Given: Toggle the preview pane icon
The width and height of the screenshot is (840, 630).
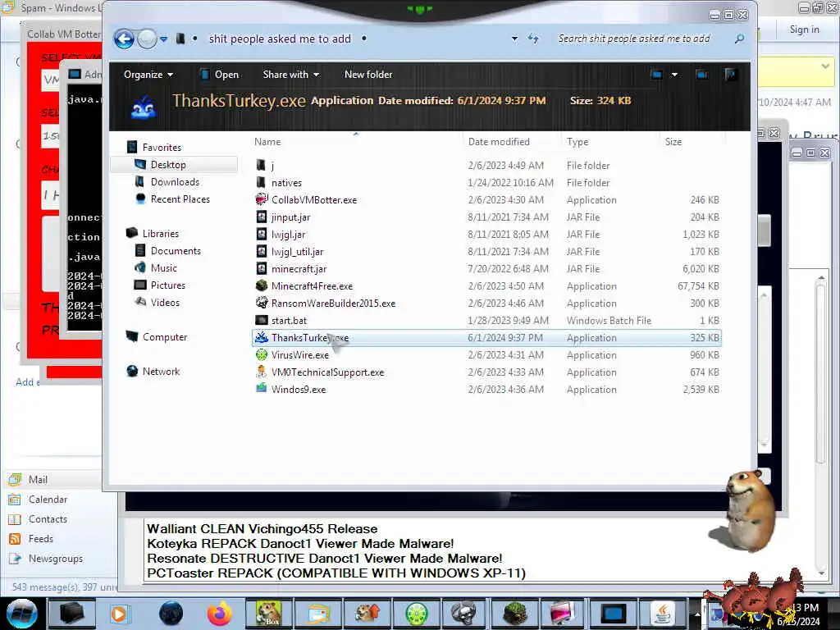Looking at the screenshot, I should pyautogui.click(x=701, y=75).
